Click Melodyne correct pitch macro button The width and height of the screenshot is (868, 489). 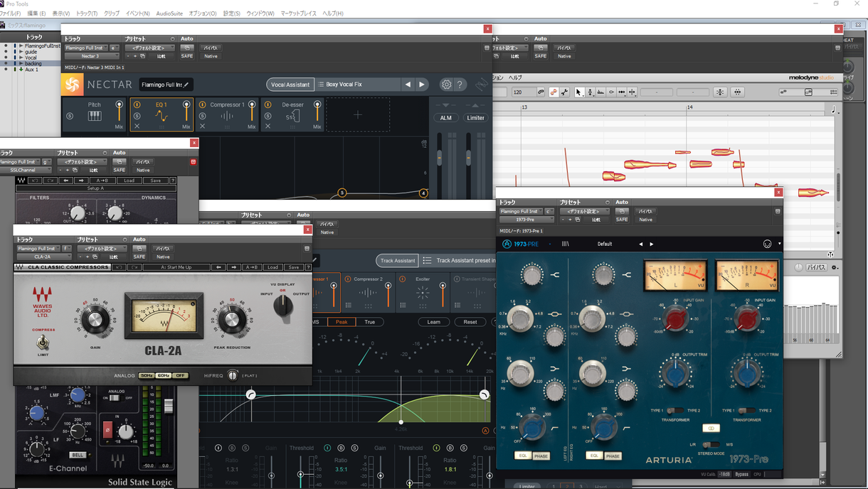(720, 92)
